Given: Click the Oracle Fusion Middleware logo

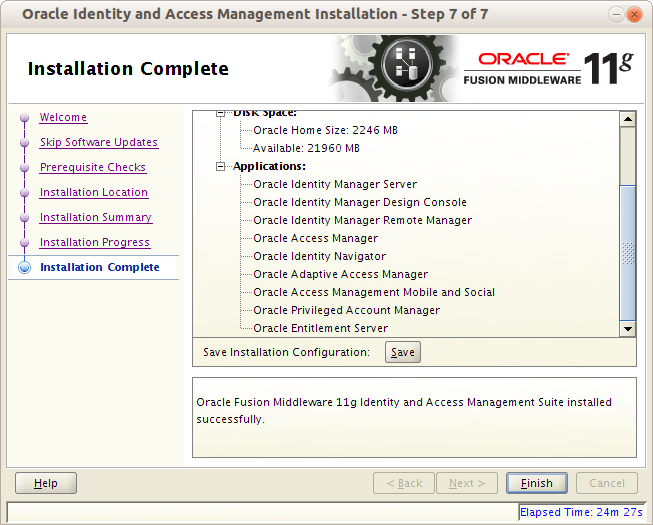Looking at the screenshot, I should coord(549,69).
